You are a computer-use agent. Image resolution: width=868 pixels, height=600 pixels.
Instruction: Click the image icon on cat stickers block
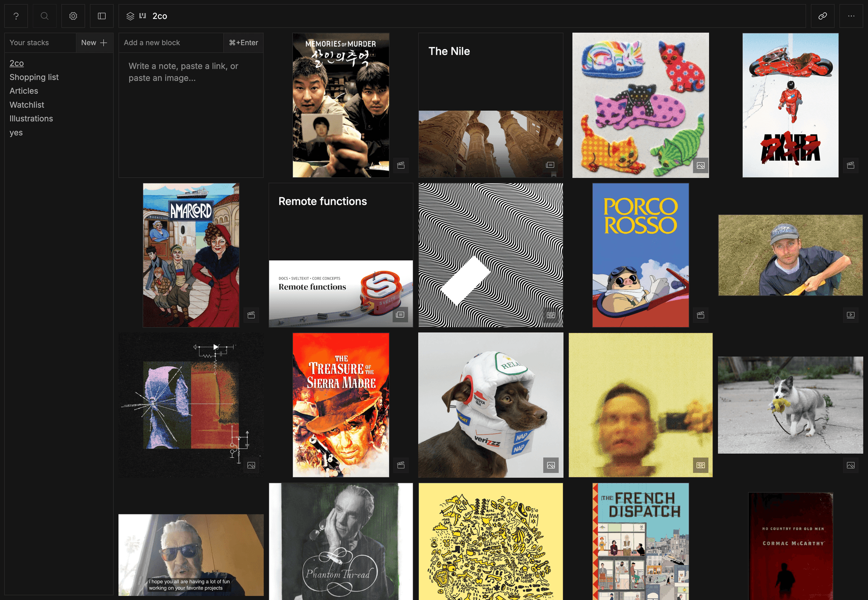[x=700, y=165]
